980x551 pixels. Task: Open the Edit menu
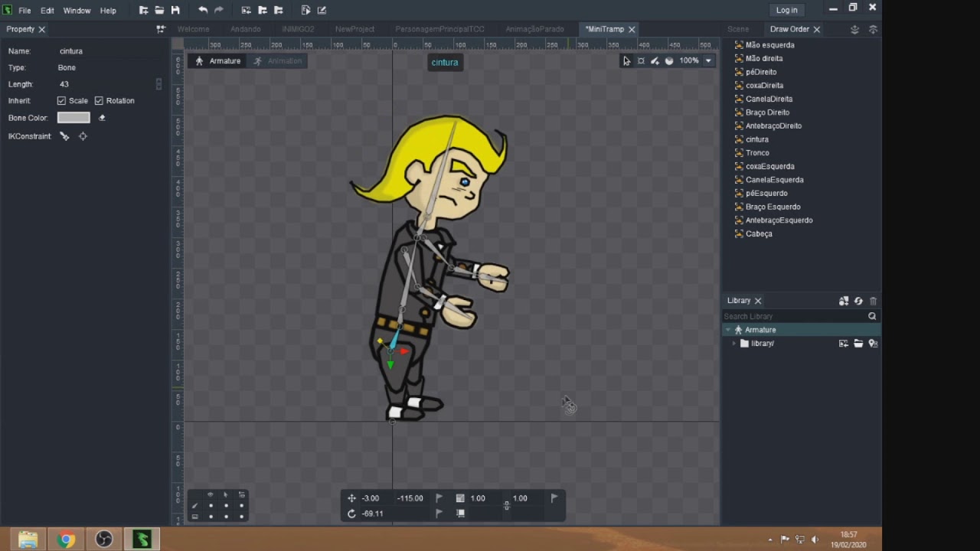(x=47, y=11)
